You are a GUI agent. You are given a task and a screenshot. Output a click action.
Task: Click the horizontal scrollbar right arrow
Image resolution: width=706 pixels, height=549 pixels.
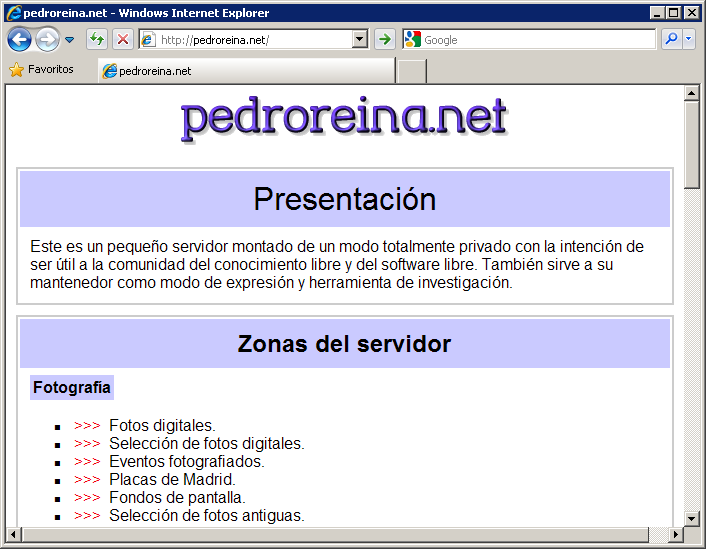[x=675, y=535]
